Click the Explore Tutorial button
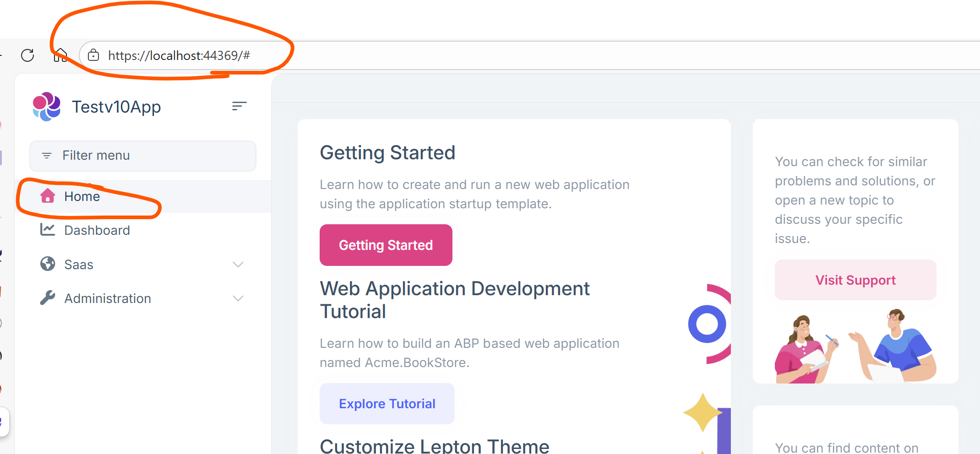Screen dimensions: 980x454 pyautogui.click(x=387, y=404)
